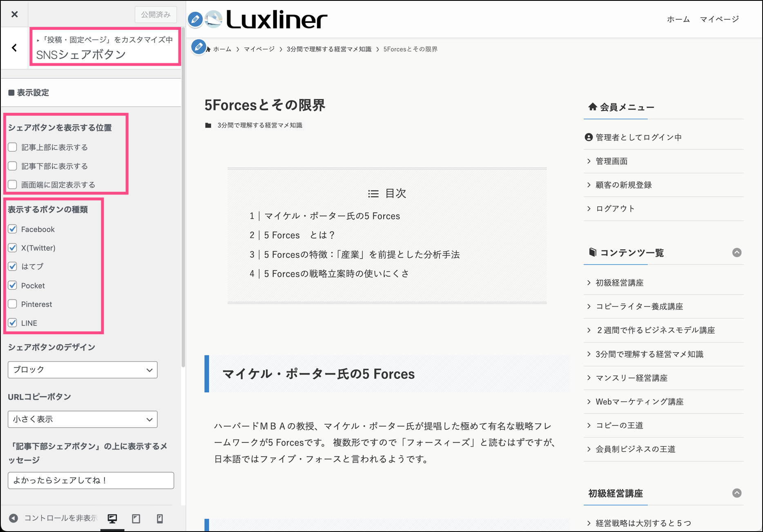Open the ログアウト link in member menu
Image resolution: width=763 pixels, height=532 pixels.
point(615,209)
